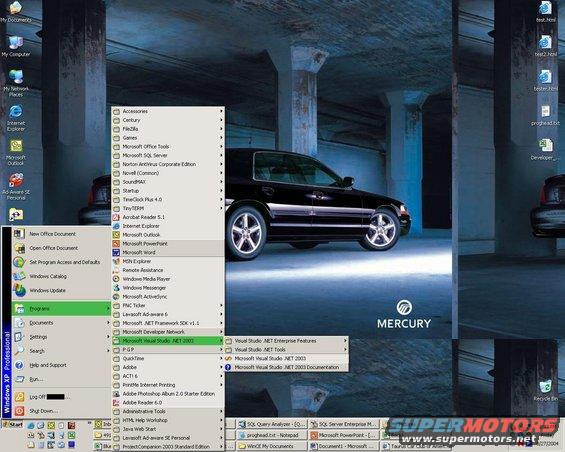Expand the Administrative Tools folder
The image size is (565, 452).
168,411
